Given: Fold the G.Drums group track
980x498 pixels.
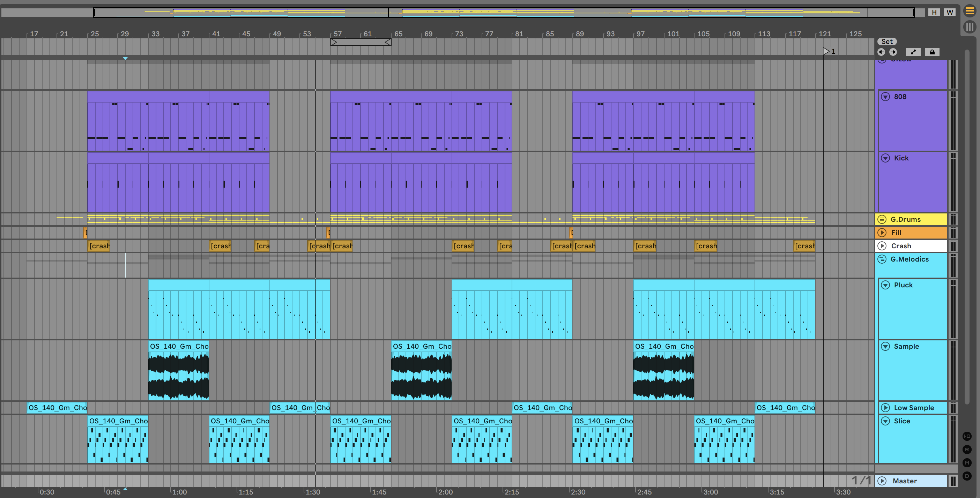Looking at the screenshot, I should click(882, 219).
